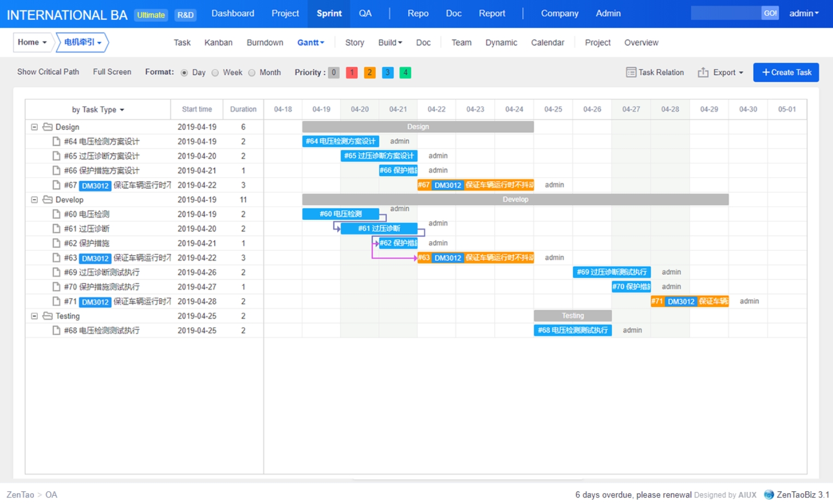Open the 电机牵引 project dropdown
The width and height of the screenshot is (833, 504).
pos(82,42)
